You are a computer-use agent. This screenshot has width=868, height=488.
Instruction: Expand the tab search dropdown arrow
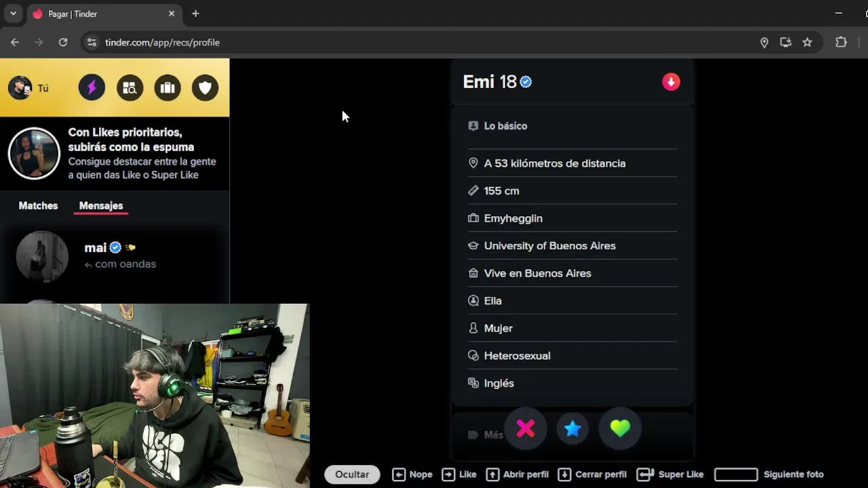(13, 14)
